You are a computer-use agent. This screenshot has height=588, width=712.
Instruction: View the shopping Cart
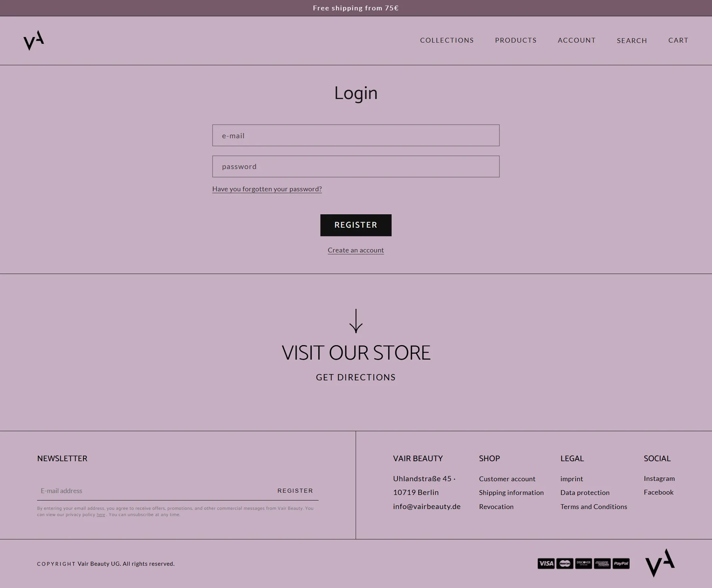coord(678,40)
